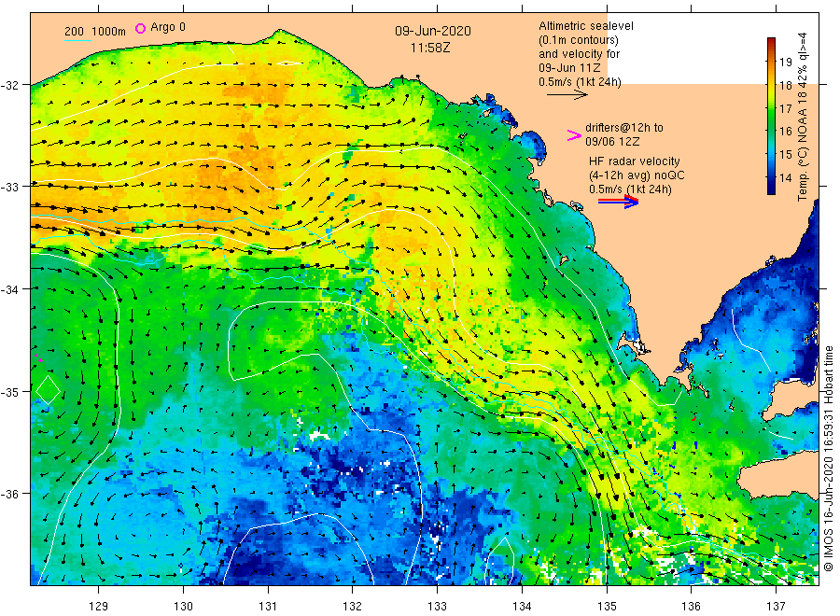Click the color bar value 15
Image resolution: width=840 pixels, height=616 pixels.
tap(785, 155)
